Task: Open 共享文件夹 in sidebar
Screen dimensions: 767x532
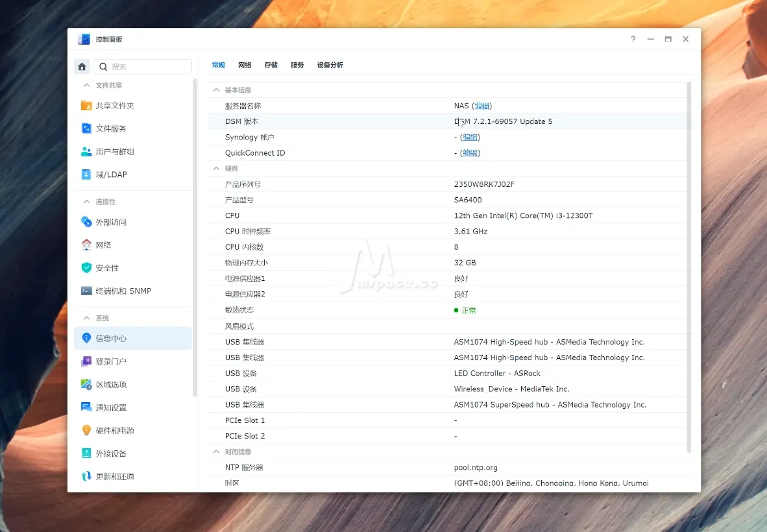Action: [132, 106]
